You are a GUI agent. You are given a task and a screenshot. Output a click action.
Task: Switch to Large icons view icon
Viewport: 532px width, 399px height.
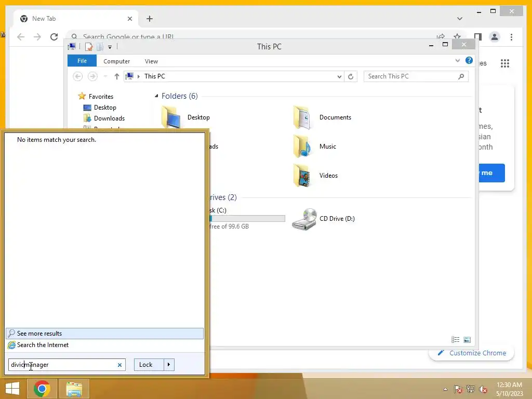tap(467, 340)
